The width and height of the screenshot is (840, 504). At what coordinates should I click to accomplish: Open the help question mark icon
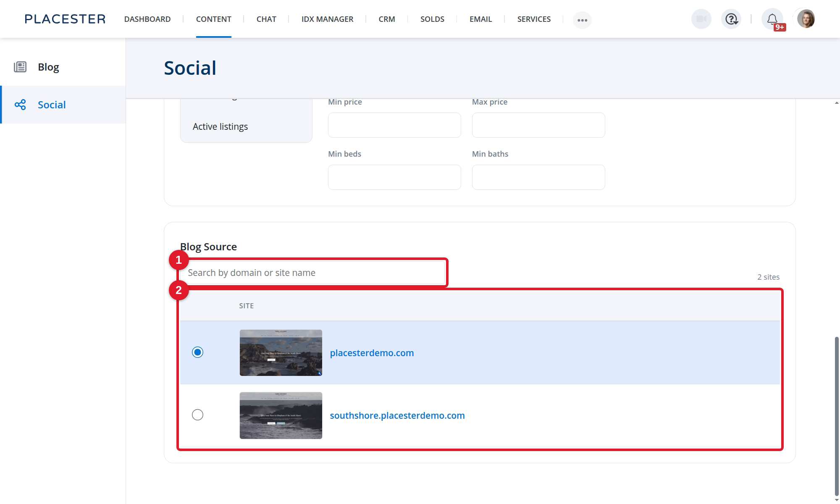(x=731, y=19)
